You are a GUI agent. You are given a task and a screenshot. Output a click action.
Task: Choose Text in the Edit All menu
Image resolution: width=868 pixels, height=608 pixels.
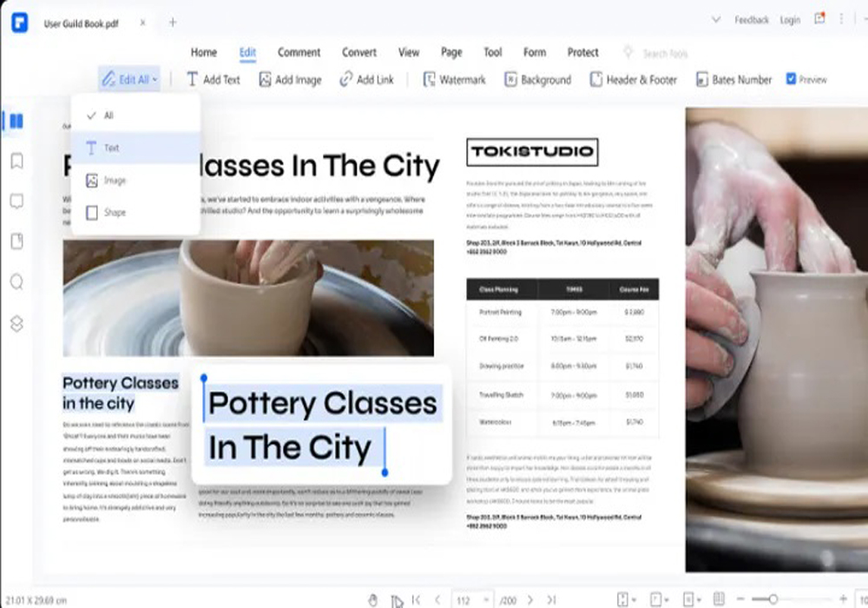[x=135, y=148]
